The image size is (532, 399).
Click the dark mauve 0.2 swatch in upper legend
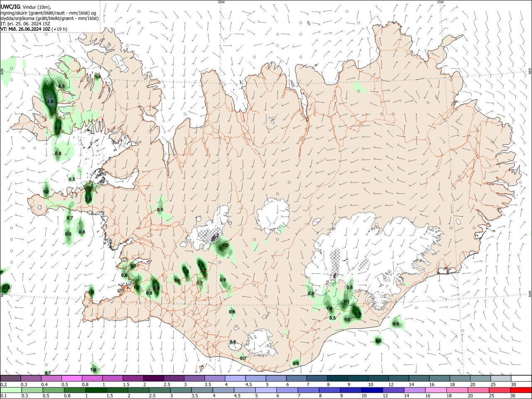coord(10,378)
